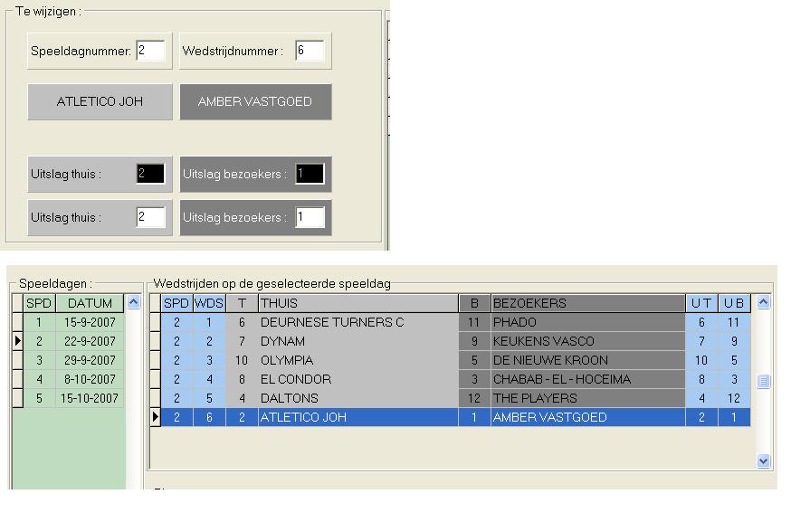Click the Speeldagnummer input field
810x532 pixels.
click(150, 51)
